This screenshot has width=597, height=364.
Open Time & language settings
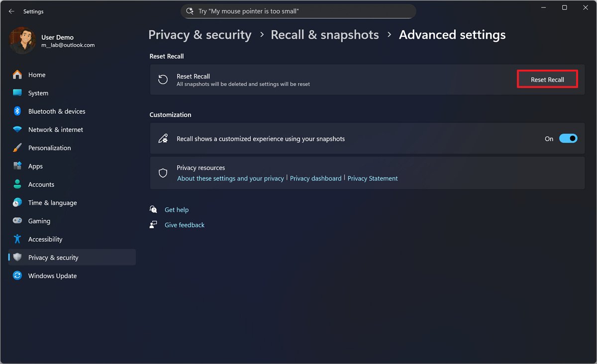click(52, 202)
